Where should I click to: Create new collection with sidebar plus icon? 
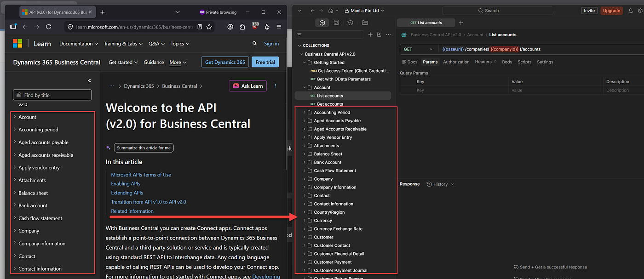pyautogui.click(x=370, y=34)
